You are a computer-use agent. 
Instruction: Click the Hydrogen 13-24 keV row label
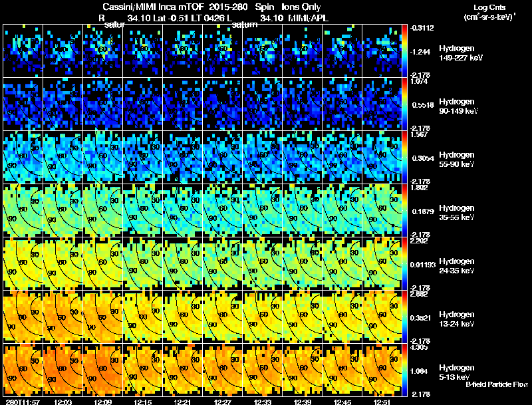pos(457,319)
